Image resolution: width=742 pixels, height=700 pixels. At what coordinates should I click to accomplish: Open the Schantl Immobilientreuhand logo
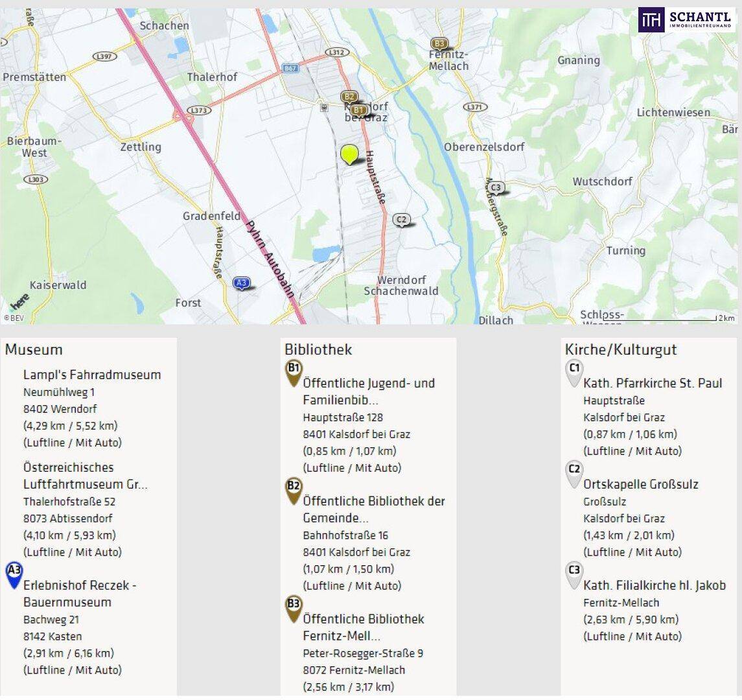coord(687,19)
